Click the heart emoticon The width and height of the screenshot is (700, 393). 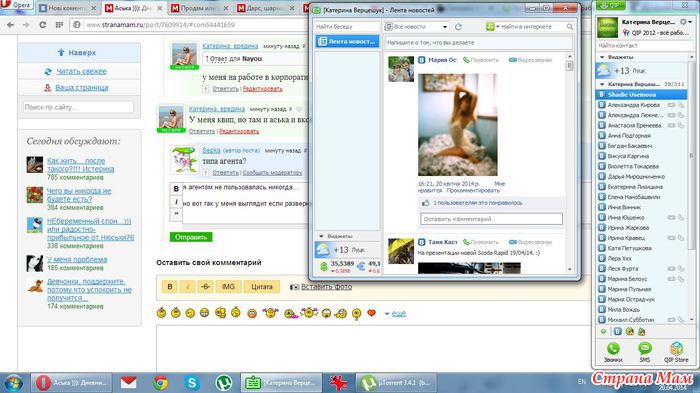pyautogui.click(x=371, y=313)
